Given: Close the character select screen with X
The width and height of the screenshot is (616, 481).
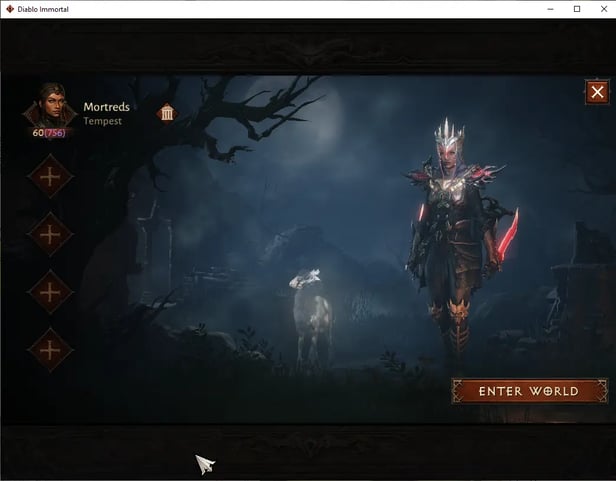Looking at the screenshot, I should coord(597,93).
